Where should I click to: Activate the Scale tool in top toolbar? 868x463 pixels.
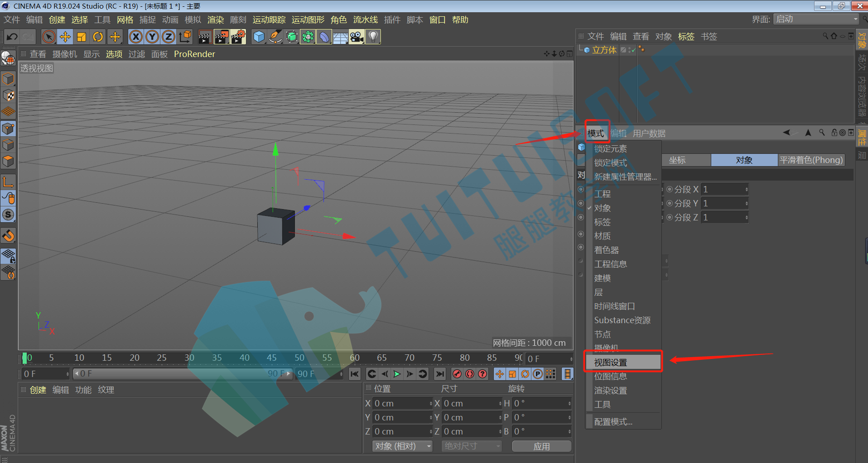[82, 37]
